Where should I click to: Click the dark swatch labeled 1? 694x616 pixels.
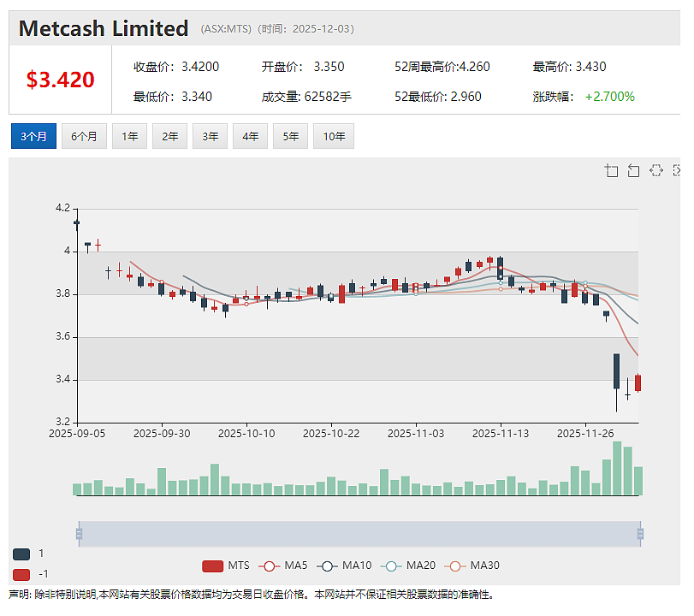[x=21, y=554]
